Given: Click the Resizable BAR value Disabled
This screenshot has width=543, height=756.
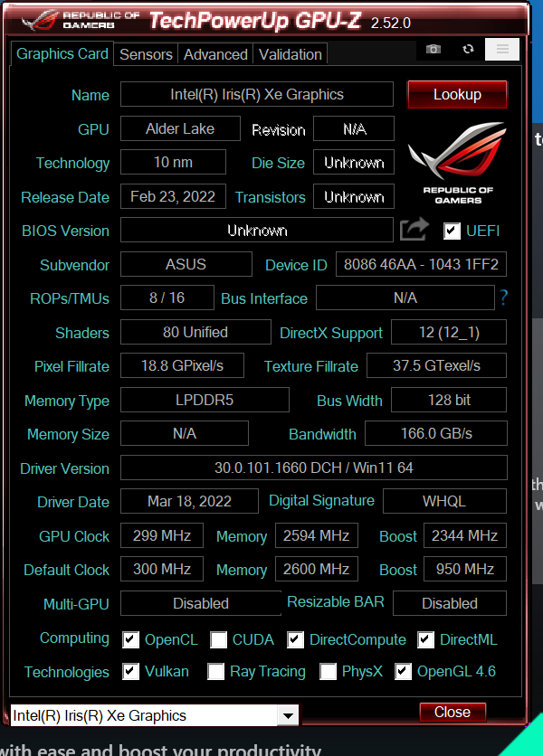Looking at the screenshot, I should pos(450,603).
